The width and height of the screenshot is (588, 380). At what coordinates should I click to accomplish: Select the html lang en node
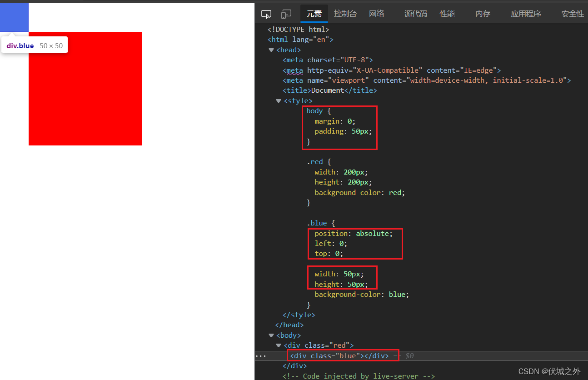[300, 40]
